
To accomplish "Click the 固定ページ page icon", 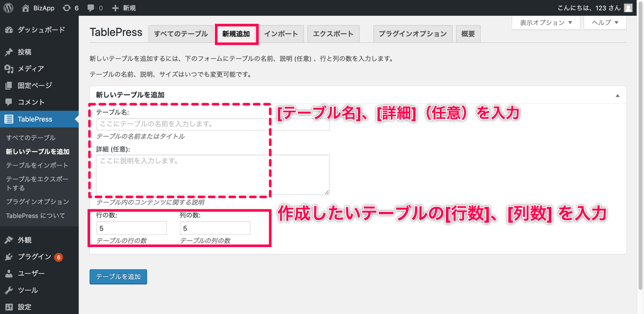I will (x=9, y=86).
